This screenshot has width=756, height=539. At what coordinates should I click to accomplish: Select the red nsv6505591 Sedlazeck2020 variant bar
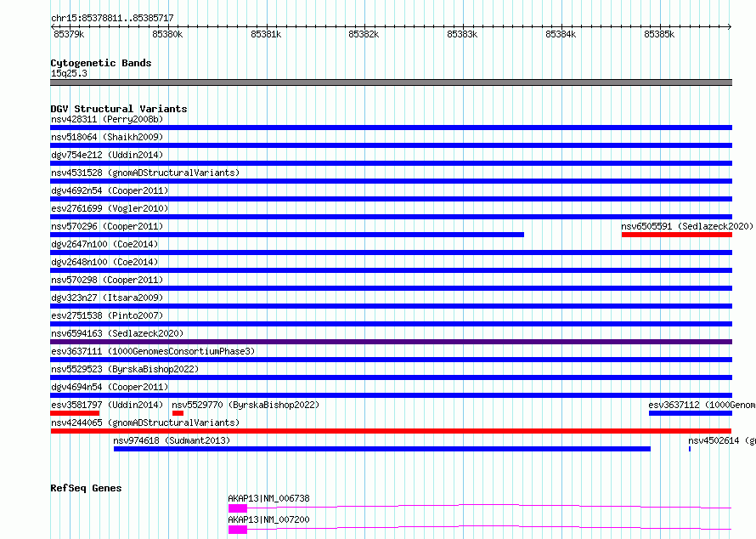[677, 235]
